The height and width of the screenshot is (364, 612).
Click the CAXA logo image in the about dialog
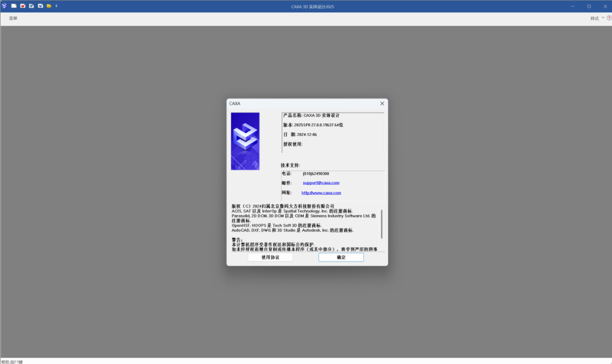tap(245, 141)
